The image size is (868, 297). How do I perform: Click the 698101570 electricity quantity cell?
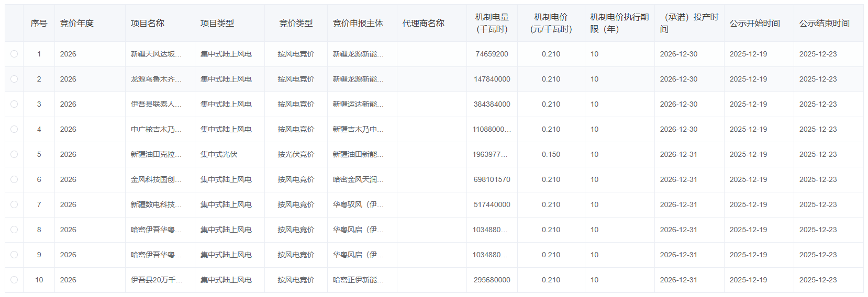click(492, 179)
